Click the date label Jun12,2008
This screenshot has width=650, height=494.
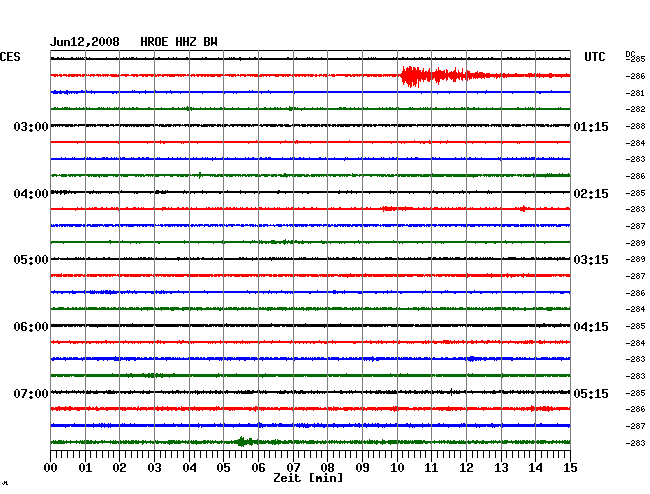click(x=85, y=42)
